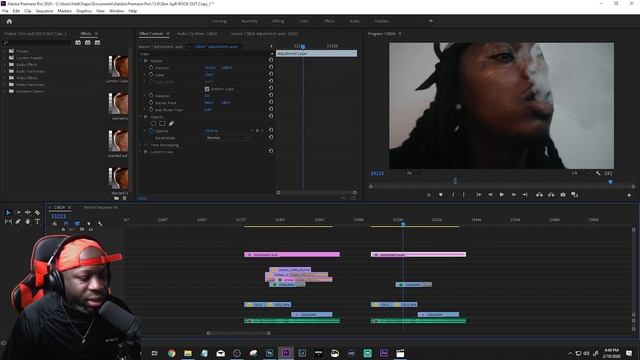Play the Program Monitor
The image size is (640, 360).
coord(502,195)
